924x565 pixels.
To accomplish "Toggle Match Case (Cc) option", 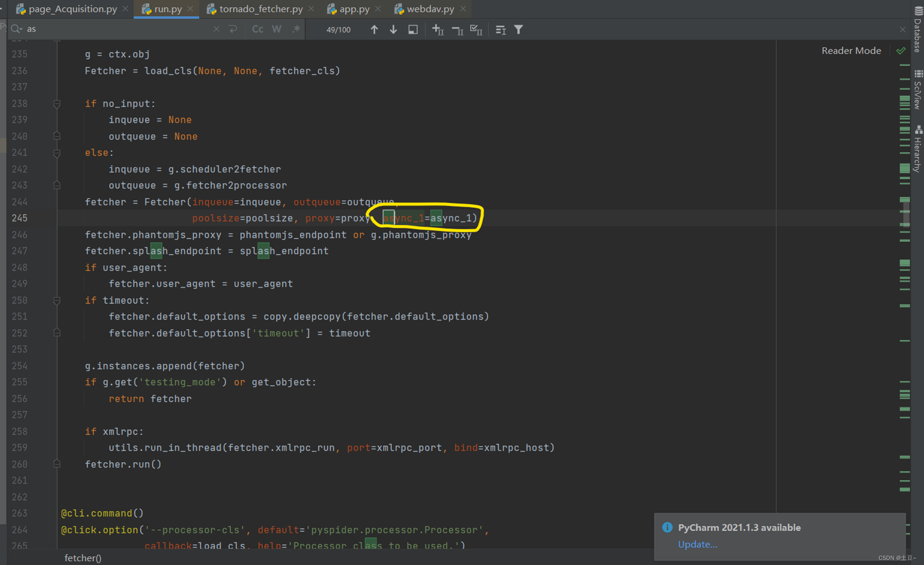I will (x=257, y=29).
